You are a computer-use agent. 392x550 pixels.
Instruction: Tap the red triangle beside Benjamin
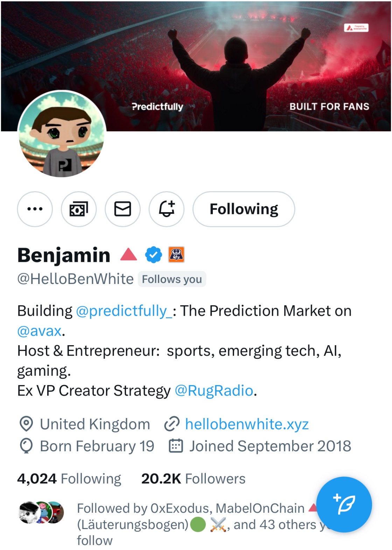coord(128,255)
